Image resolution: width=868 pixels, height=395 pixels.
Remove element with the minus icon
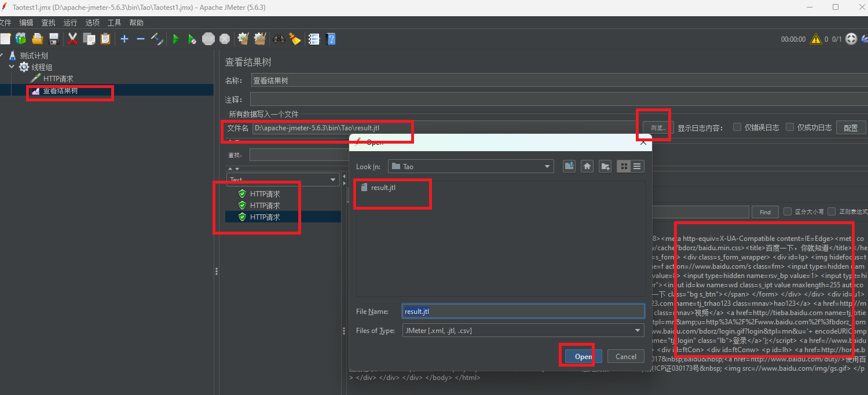[x=141, y=39]
